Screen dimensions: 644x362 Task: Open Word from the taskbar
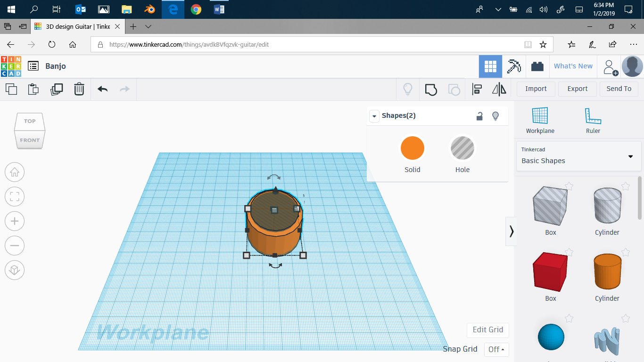(219, 9)
